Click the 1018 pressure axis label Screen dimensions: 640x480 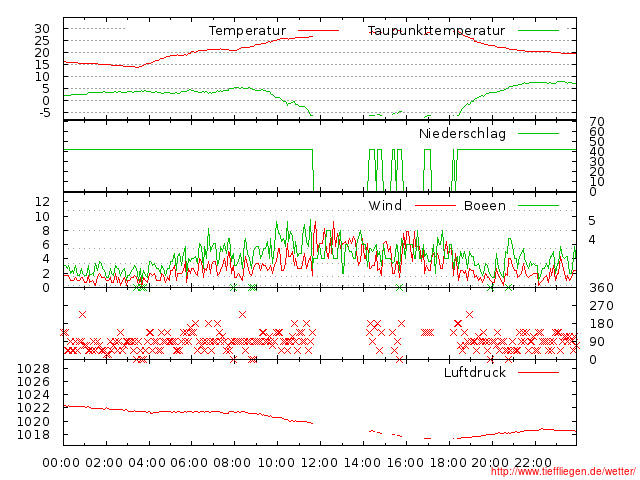point(33,434)
